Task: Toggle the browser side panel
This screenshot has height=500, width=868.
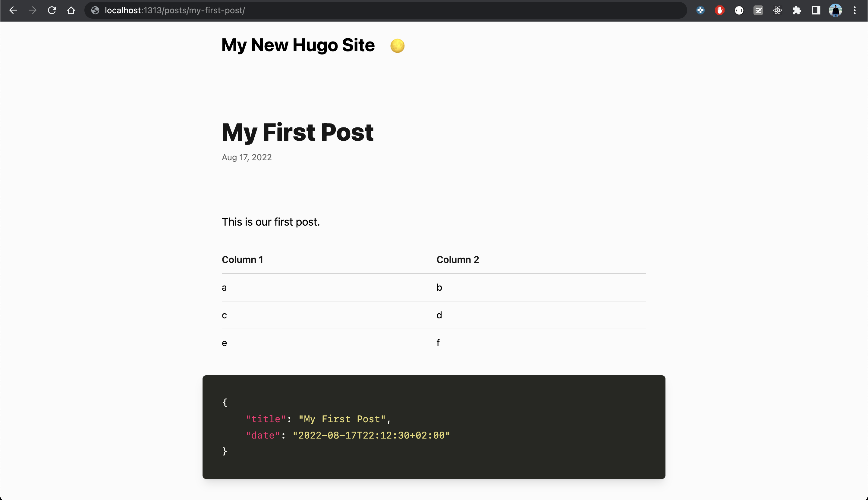Action: pos(816,10)
